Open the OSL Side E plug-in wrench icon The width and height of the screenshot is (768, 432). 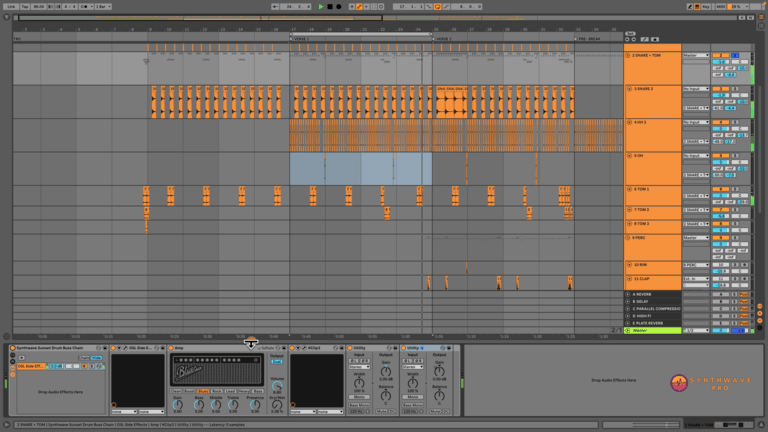[x=125, y=348]
